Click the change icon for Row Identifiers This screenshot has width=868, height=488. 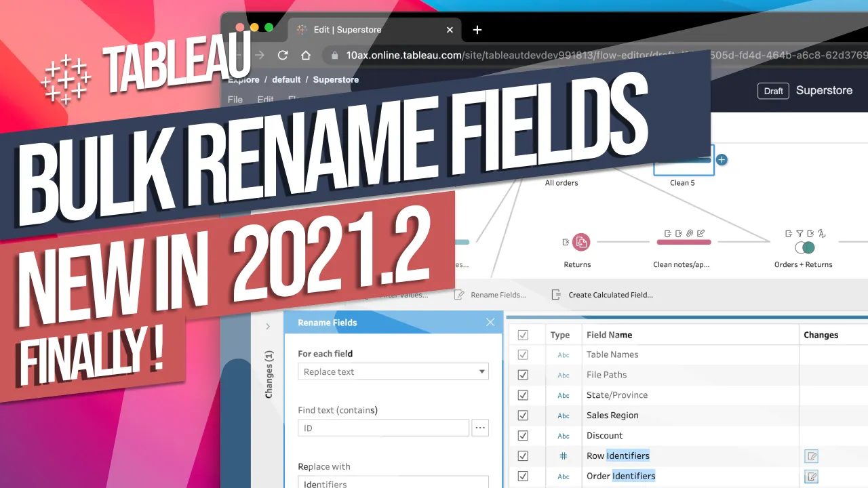[x=811, y=456]
